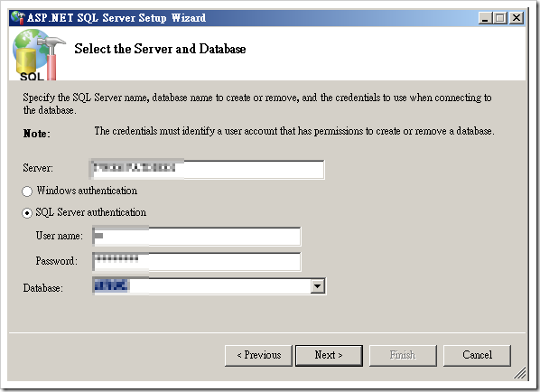Viewport: 540px width, 392px height.
Task: Click the Cancel button
Action: [477, 355]
